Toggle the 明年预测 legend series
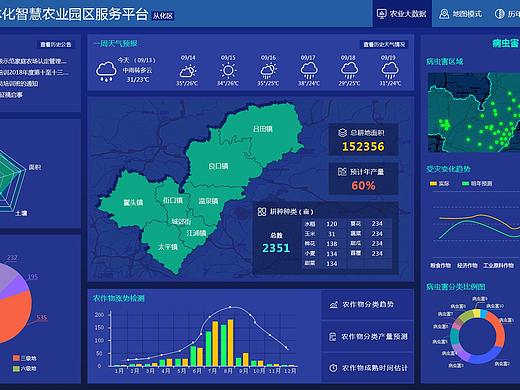Screen dimensions: 520x390 (477, 183)
